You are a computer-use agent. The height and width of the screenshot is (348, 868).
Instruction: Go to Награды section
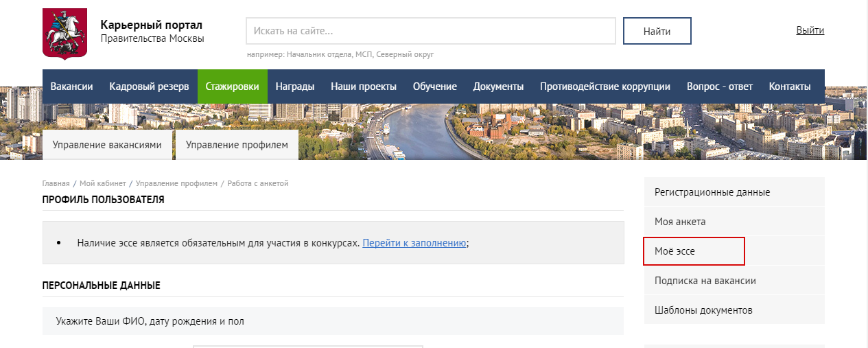coord(295,86)
